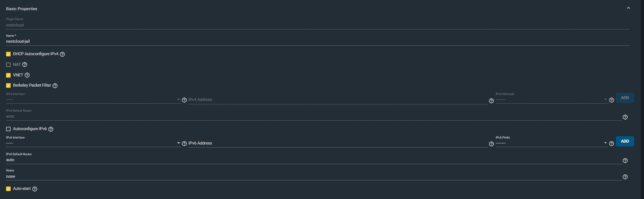644x199 pixels.
Task: Edit the jail Name field
Action: pos(317,41)
